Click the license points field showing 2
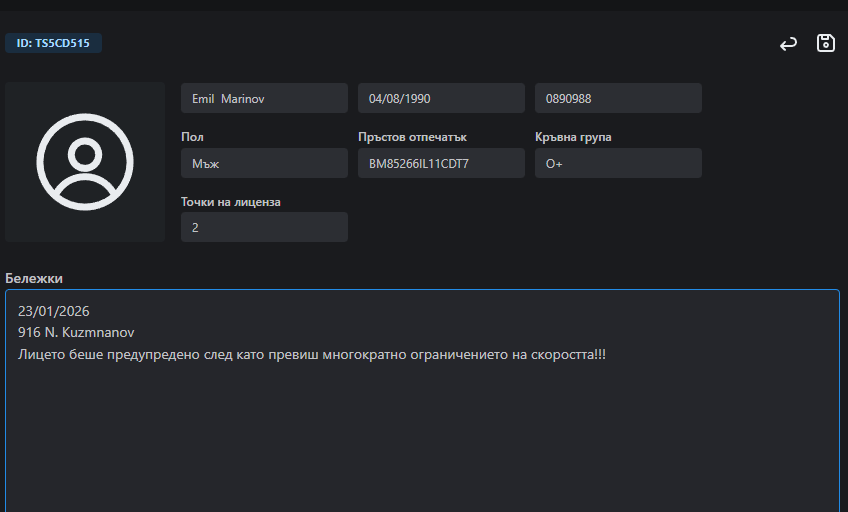848x512 pixels. pyautogui.click(x=264, y=227)
